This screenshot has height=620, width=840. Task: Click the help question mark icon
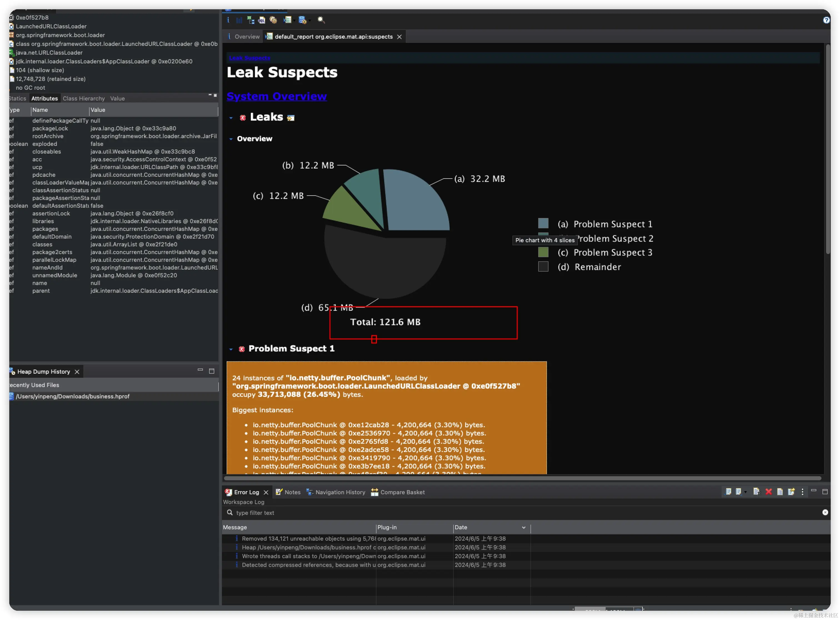point(826,20)
